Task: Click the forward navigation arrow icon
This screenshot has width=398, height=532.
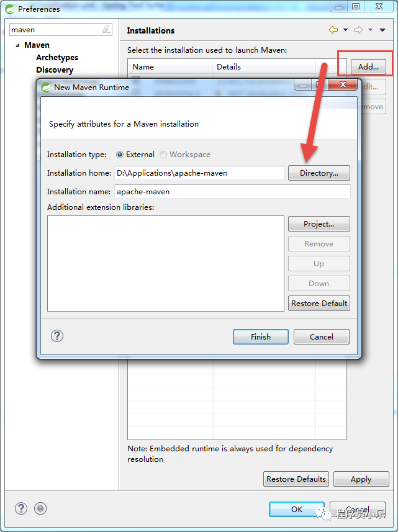Action: 358,30
